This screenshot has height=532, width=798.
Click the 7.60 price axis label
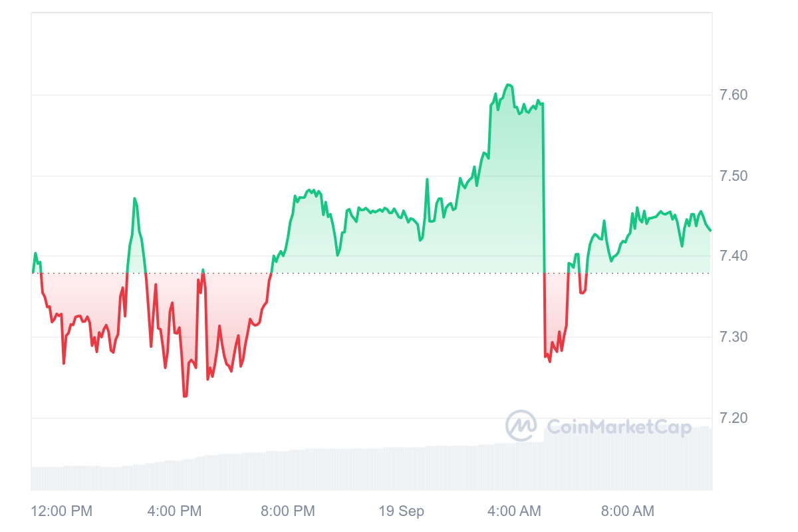click(x=733, y=95)
